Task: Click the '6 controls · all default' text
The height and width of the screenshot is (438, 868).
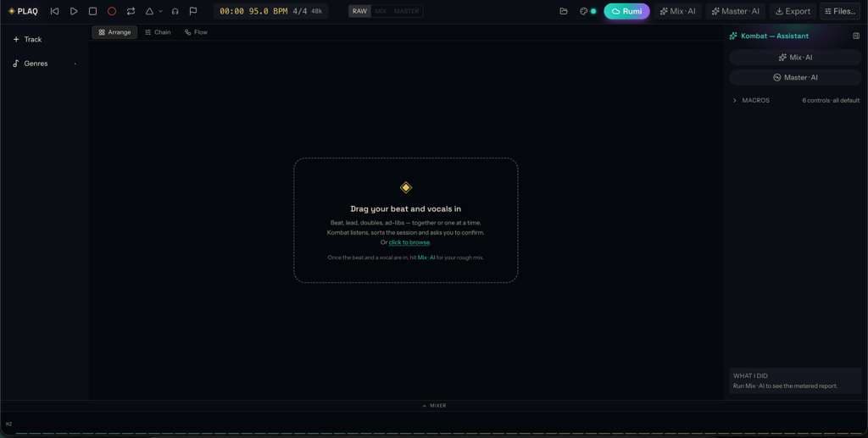Action: click(x=831, y=101)
